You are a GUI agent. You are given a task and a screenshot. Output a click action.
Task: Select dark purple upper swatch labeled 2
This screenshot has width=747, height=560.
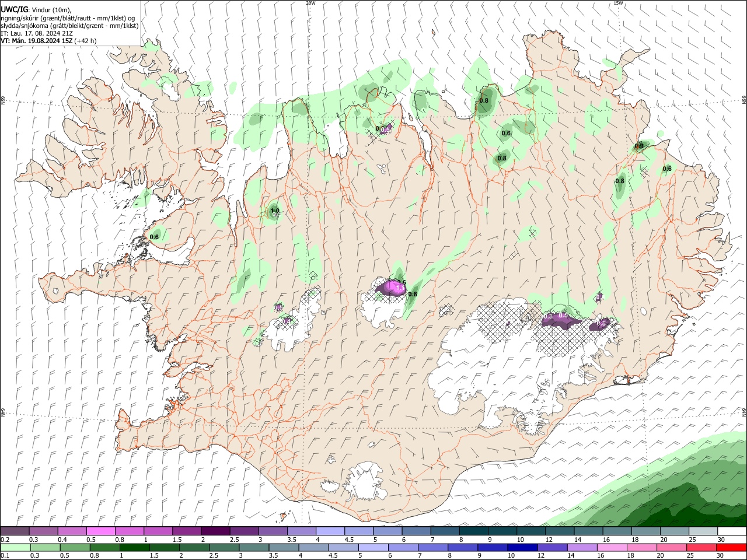[215, 531]
